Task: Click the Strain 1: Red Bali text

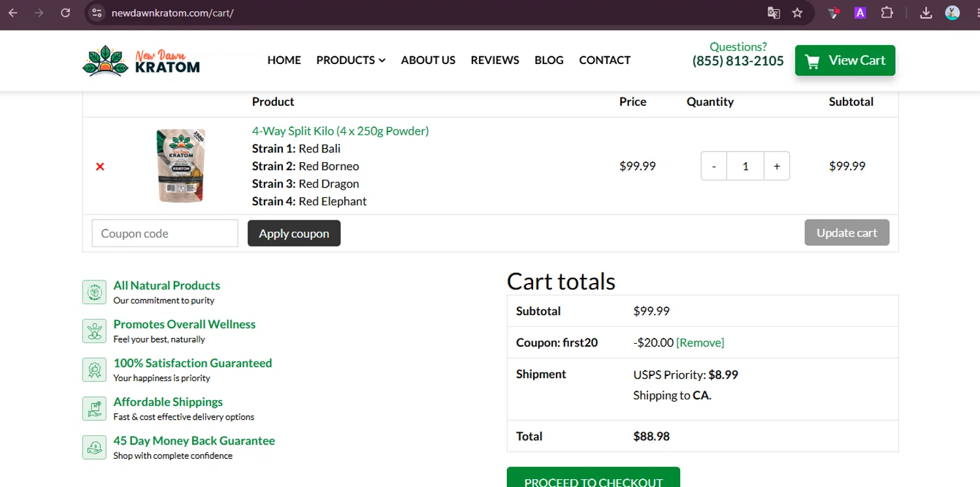Action: point(296,148)
